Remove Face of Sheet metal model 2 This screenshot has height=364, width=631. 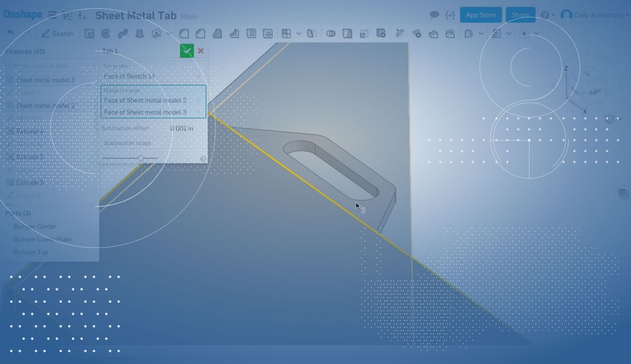coord(199,101)
